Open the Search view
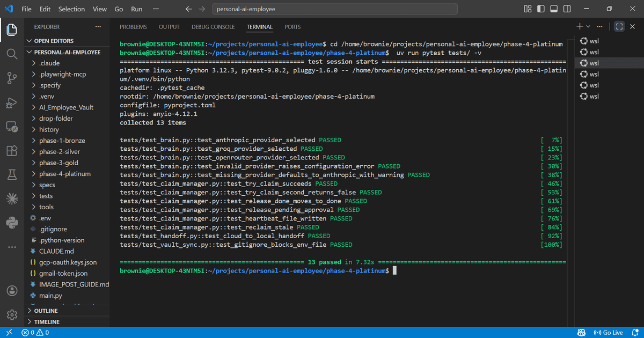 [11, 54]
